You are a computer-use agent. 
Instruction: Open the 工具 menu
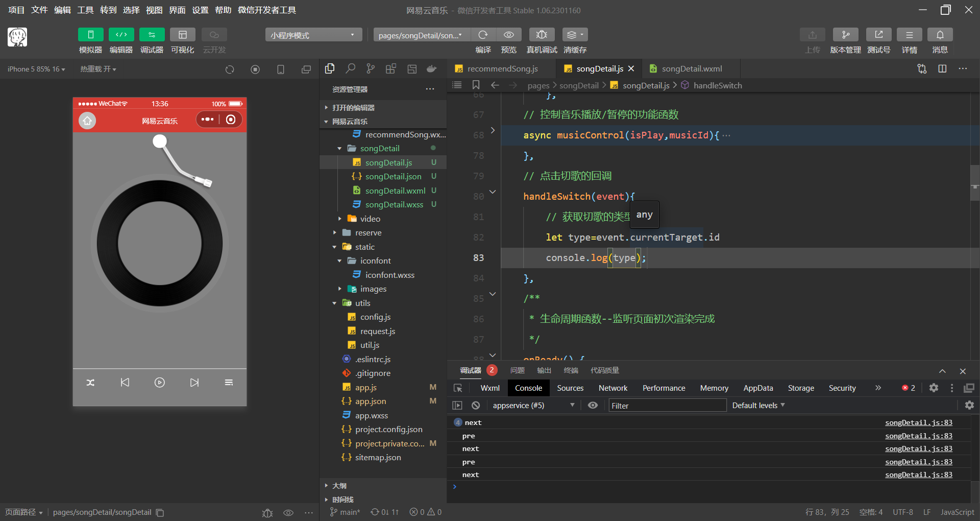85,10
